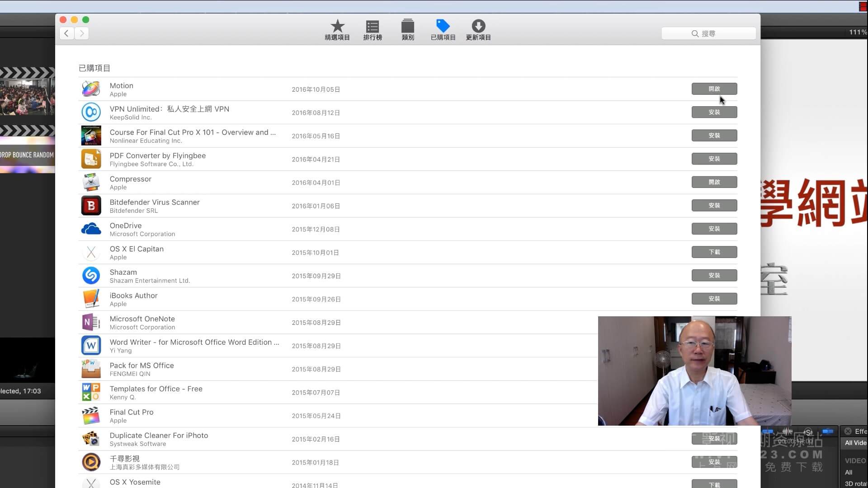Click the Pack for MS Office icon

click(91, 369)
